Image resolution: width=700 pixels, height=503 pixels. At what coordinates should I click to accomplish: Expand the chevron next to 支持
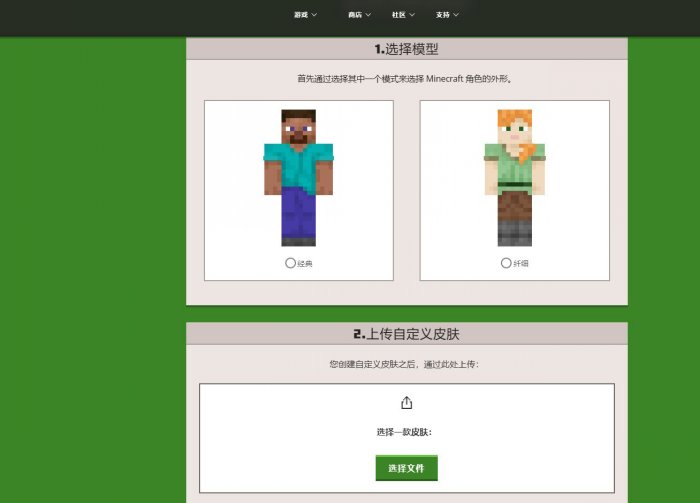point(457,15)
